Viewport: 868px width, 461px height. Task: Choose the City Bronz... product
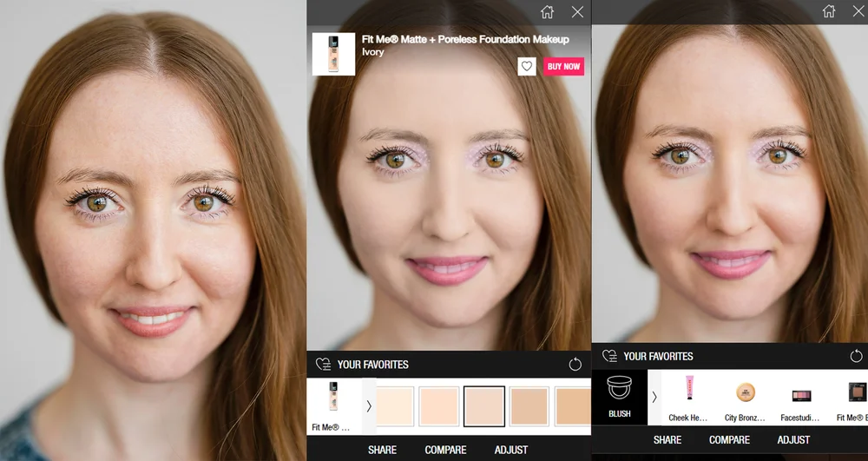click(745, 398)
